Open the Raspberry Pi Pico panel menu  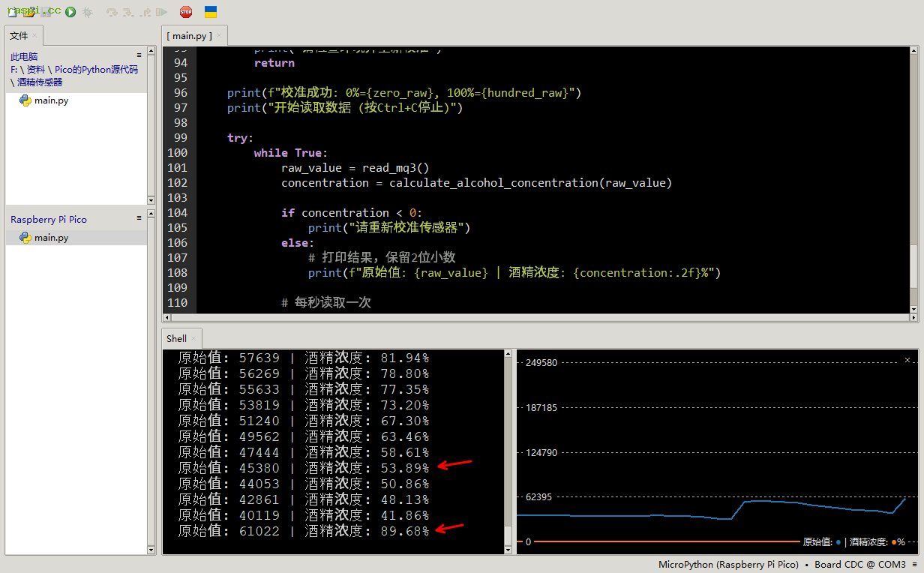click(139, 218)
